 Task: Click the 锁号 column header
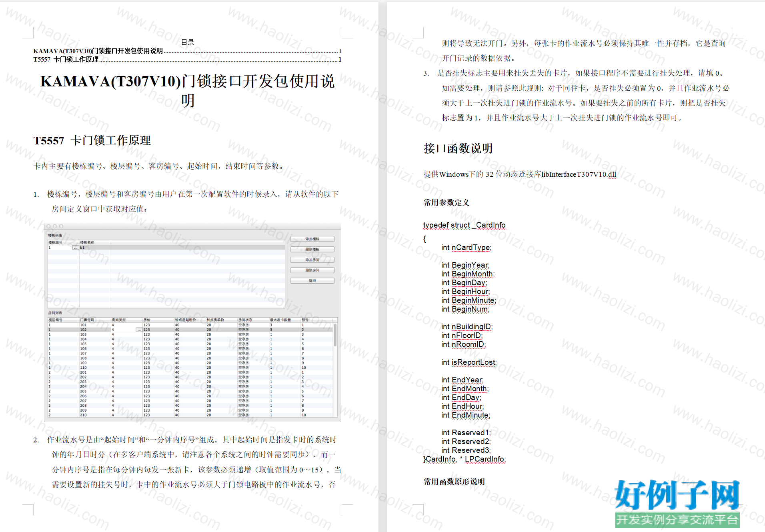tap(305, 320)
